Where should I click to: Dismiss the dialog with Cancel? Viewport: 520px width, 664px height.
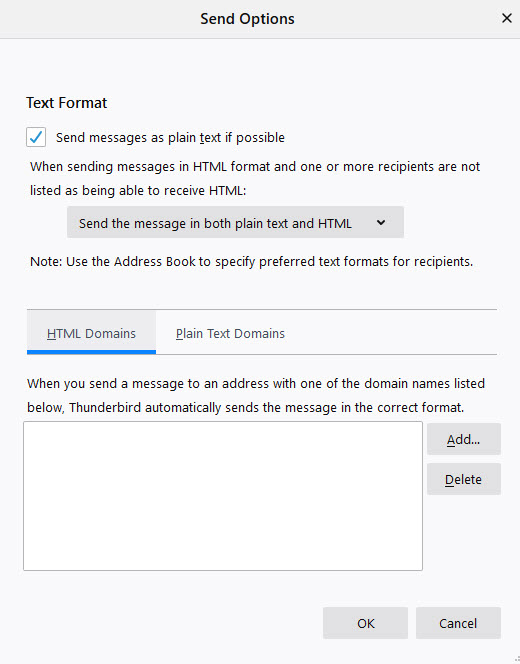(x=458, y=623)
